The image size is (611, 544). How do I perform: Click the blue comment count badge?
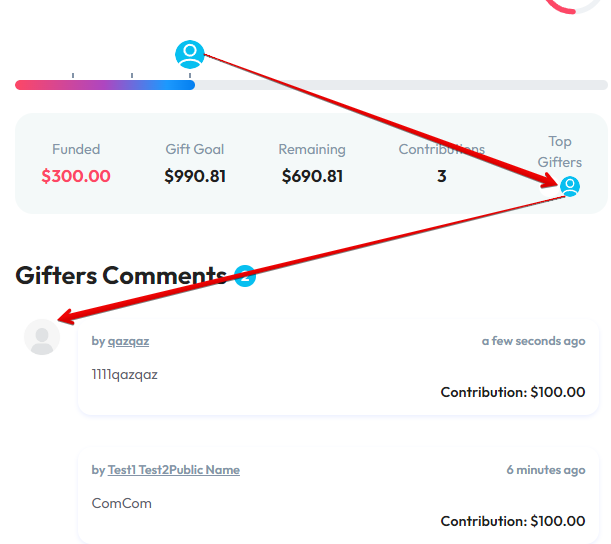pos(245,276)
